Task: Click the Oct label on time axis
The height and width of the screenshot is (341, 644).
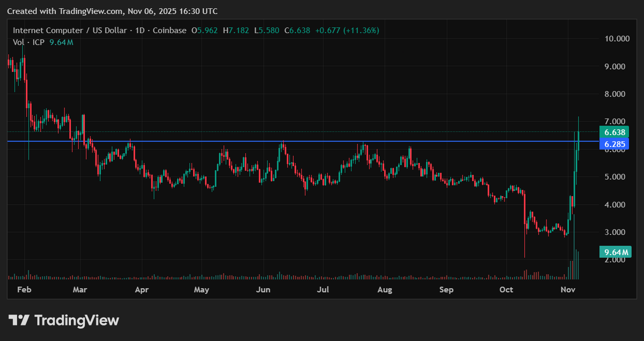Action: [506, 290]
